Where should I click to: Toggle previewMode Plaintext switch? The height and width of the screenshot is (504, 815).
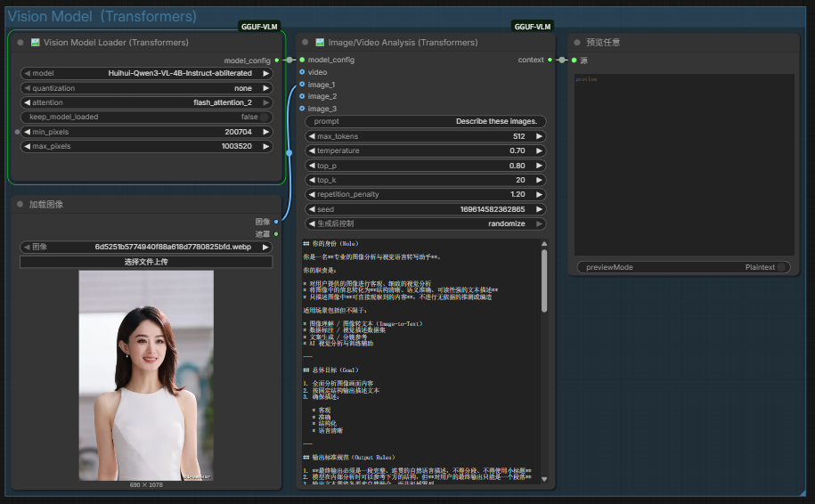click(x=781, y=267)
